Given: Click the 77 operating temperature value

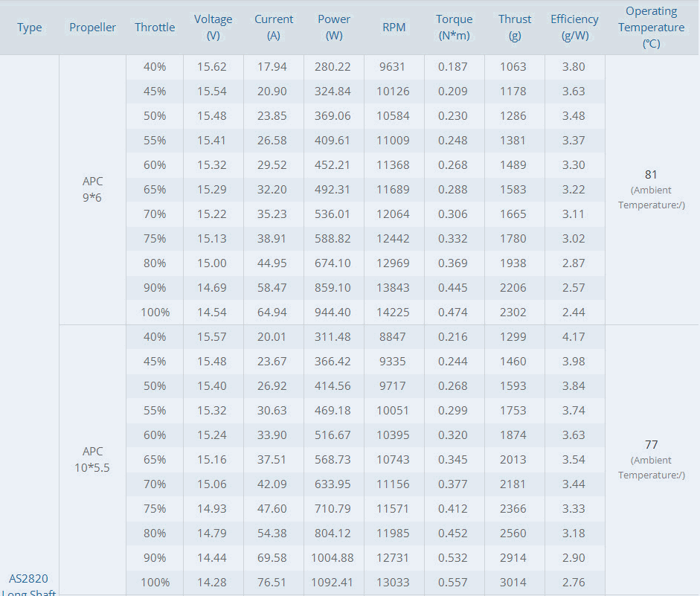Looking at the screenshot, I should pyautogui.click(x=651, y=445).
